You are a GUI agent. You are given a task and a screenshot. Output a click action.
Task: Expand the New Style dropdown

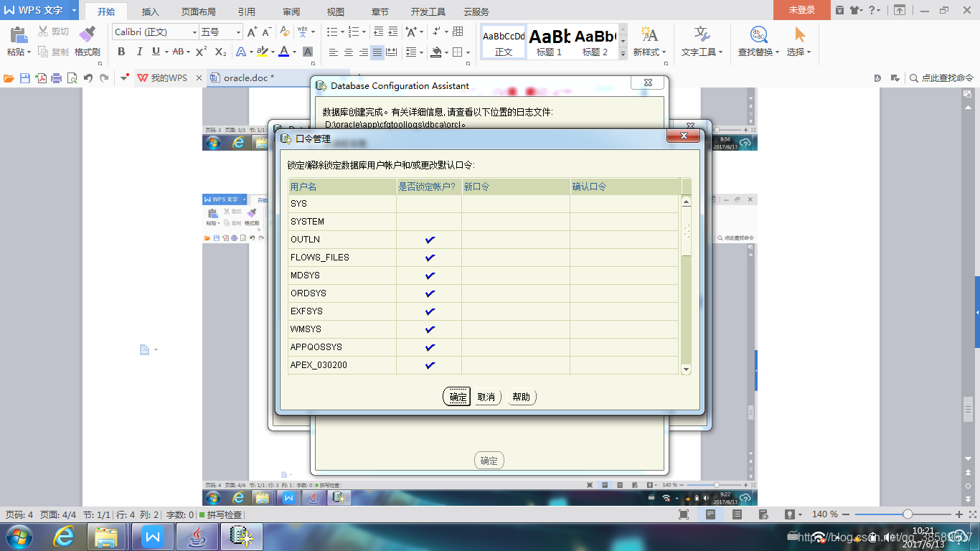click(664, 52)
